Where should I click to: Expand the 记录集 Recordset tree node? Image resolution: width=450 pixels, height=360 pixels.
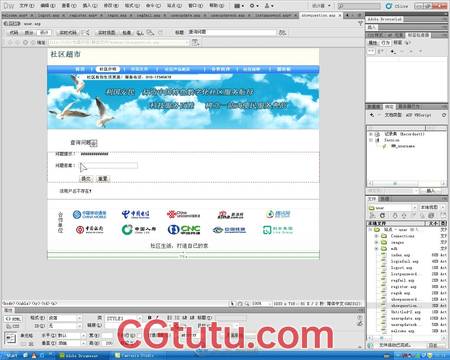point(371,134)
